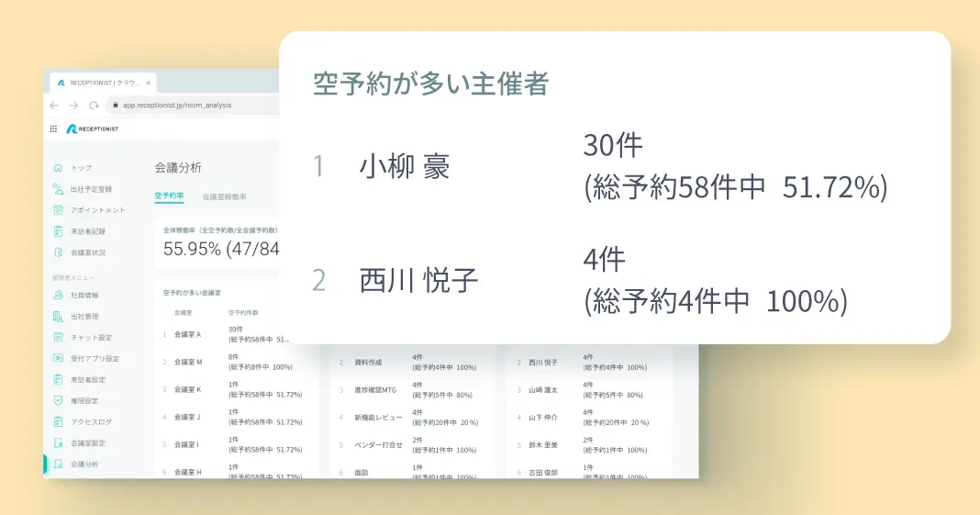This screenshot has height=515, width=980.
Task: Close the RECEPTIONIST browser tab
Action: point(148,83)
